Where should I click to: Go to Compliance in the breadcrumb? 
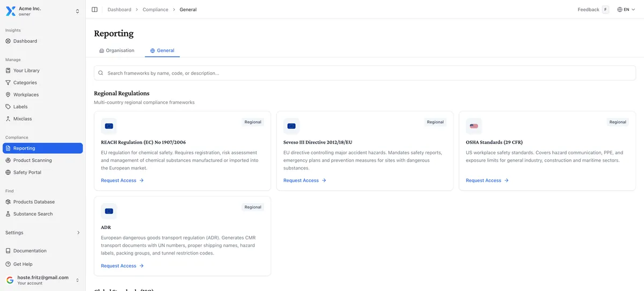pyautogui.click(x=156, y=10)
